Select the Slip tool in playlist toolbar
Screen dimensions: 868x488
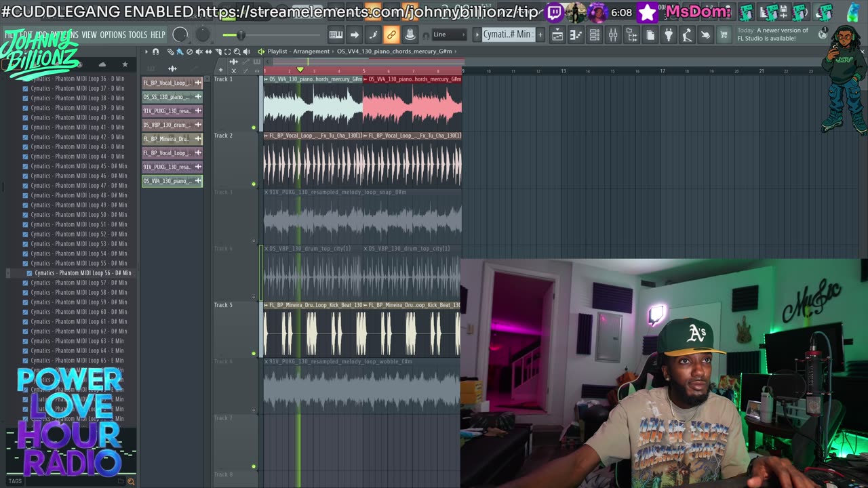tap(208, 52)
